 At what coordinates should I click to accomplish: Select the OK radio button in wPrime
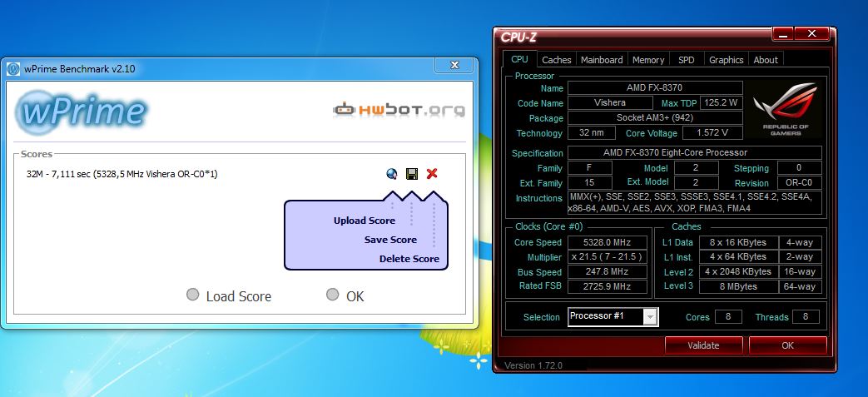[x=332, y=295]
